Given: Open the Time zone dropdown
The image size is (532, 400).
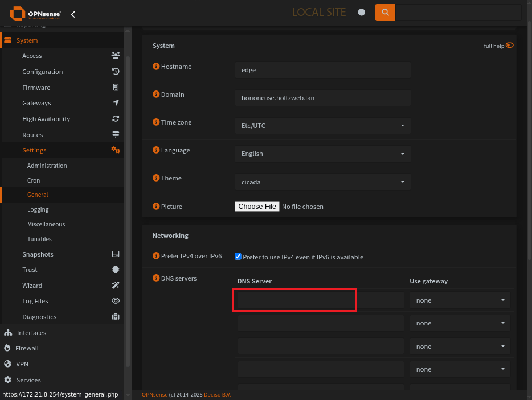Looking at the screenshot, I should [322, 126].
